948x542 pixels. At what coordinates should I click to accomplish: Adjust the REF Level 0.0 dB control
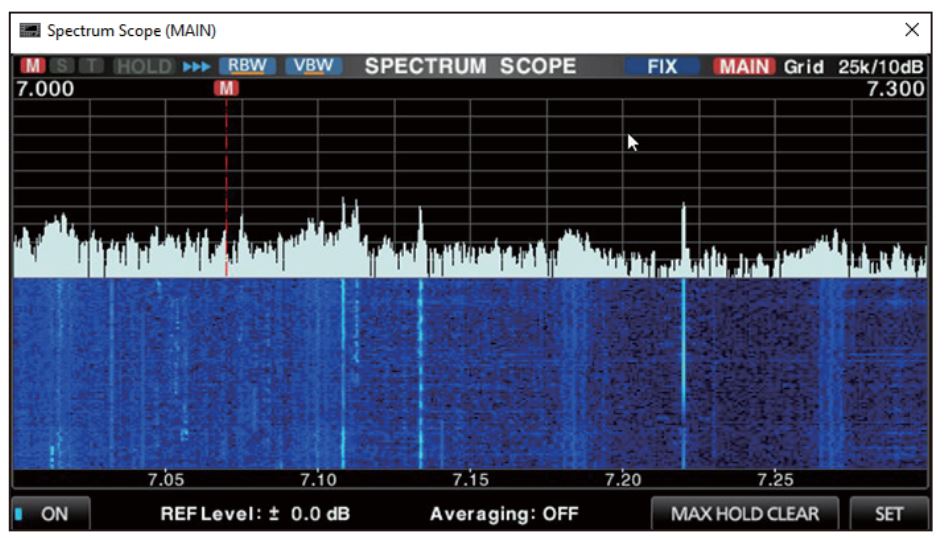point(255,514)
